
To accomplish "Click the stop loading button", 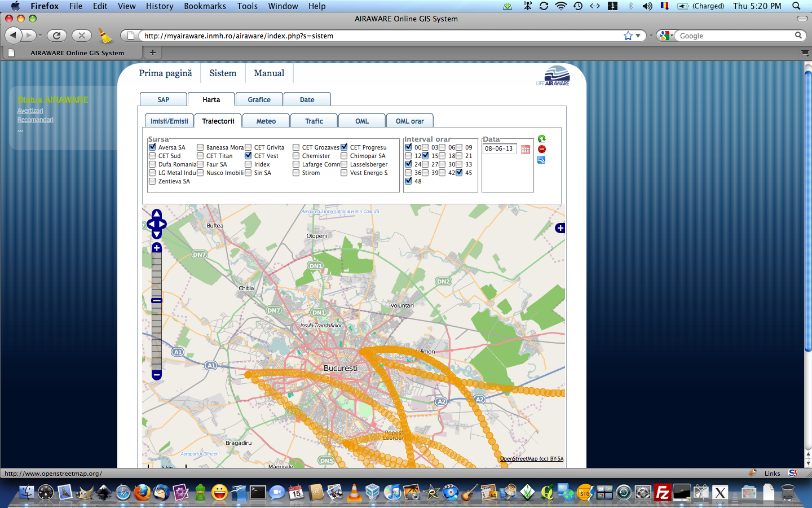I will pyautogui.click(x=82, y=36).
